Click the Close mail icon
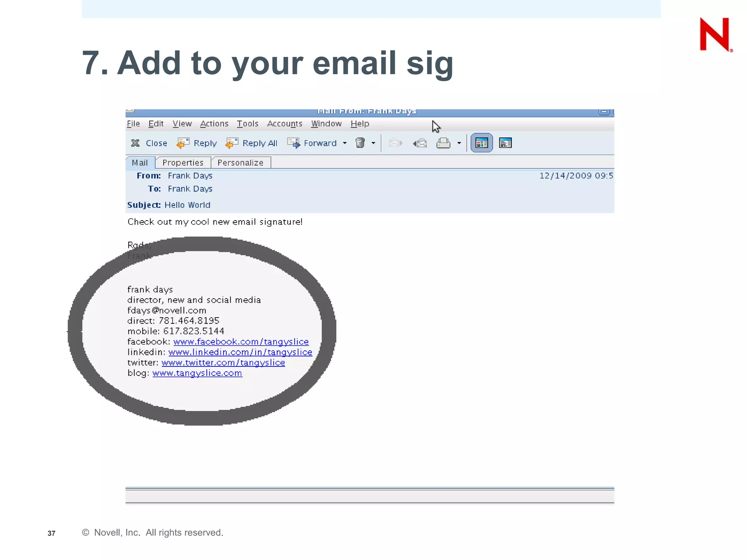This screenshot has width=747, height=560. [x=135, y=143]
